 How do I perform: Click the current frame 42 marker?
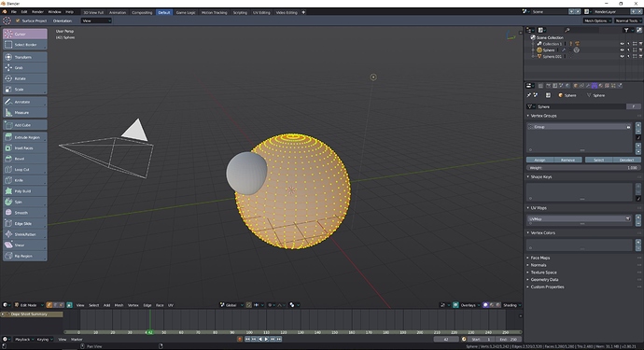(x=149, y=332)
